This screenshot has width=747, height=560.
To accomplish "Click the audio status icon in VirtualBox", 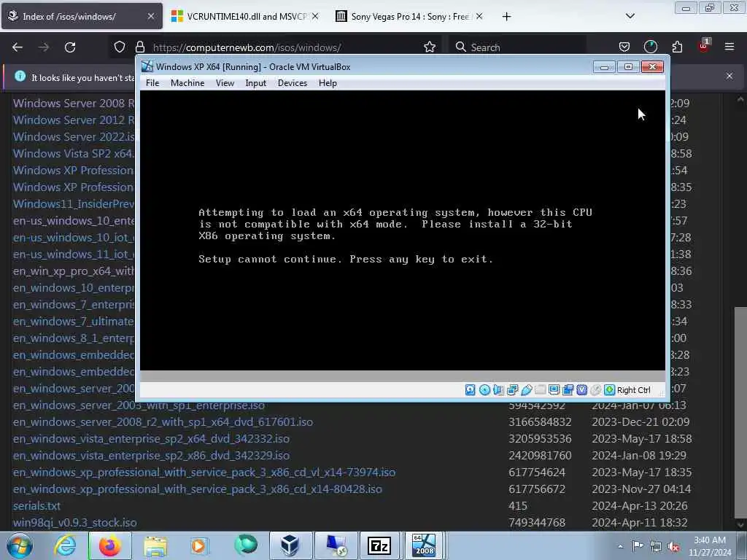I will click(x=498, y=390).
